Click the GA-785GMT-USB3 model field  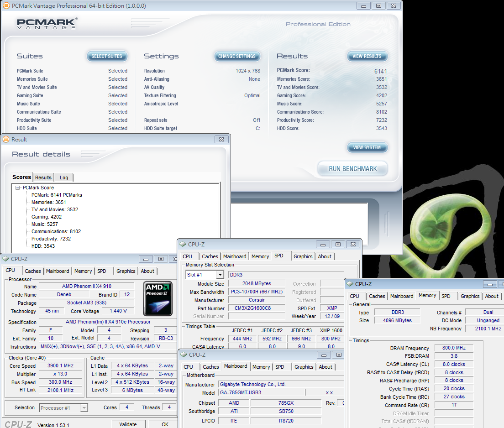click(x=261, y=393)
